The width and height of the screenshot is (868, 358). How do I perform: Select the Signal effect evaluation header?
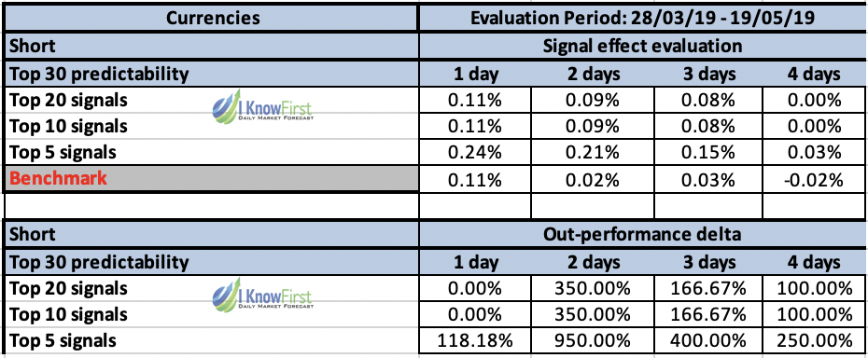tap(642, 46)
